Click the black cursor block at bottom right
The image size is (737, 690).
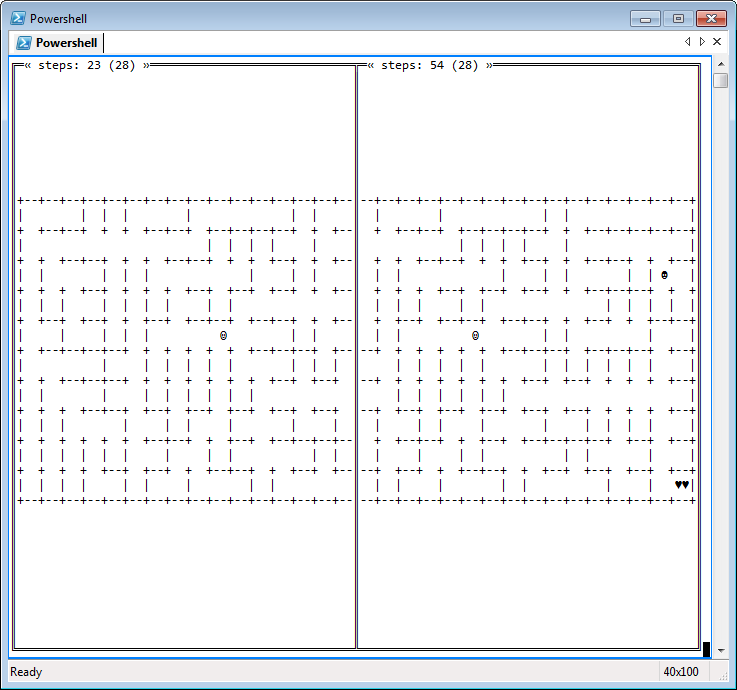[x=706, y=649]
